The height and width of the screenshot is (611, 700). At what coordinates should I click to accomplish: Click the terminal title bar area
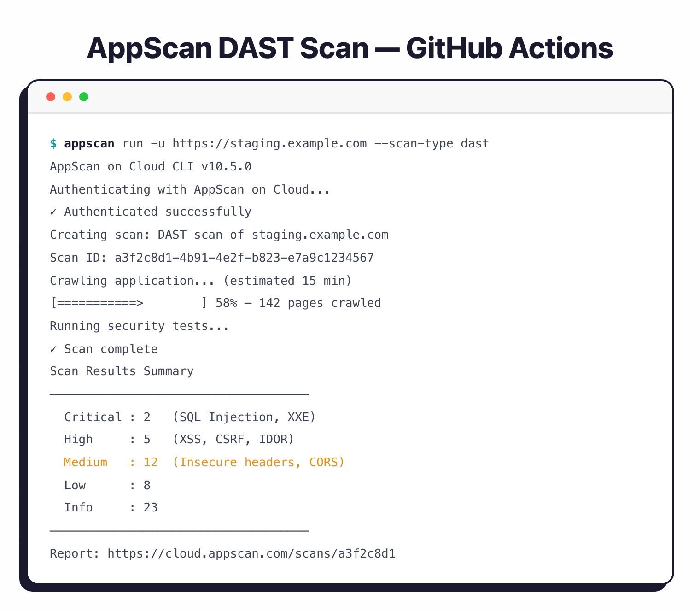350,97
